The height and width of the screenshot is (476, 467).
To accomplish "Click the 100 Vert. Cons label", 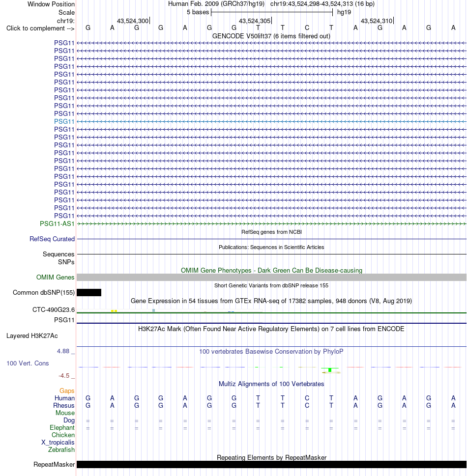I will (x=28, y=363).
